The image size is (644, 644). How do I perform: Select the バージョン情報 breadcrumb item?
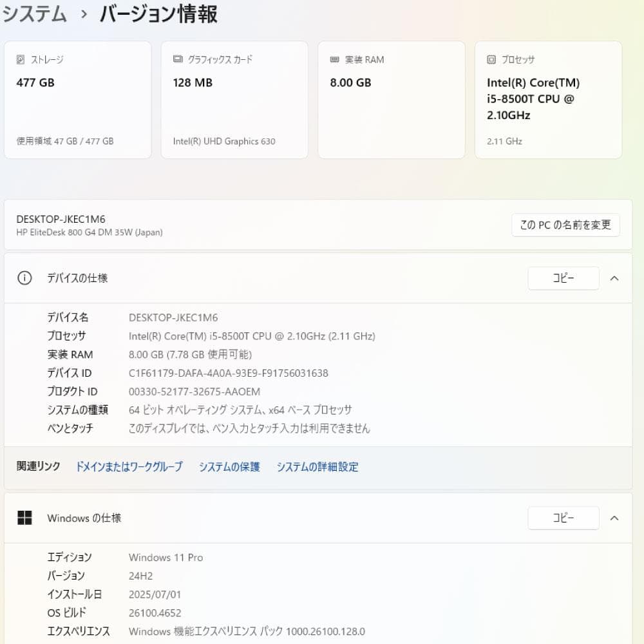pos(158,14)
